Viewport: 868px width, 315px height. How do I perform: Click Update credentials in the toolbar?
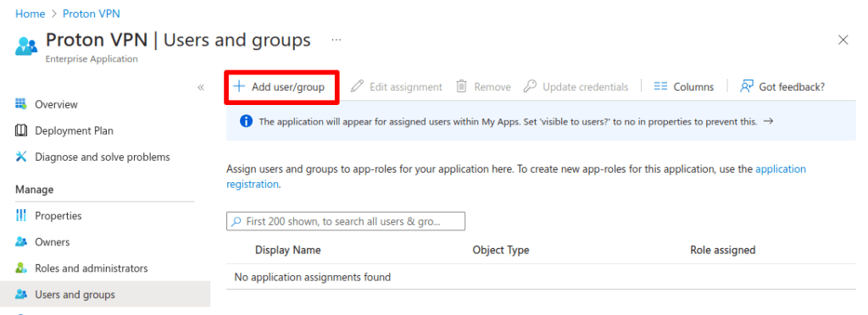pos(576,86)
